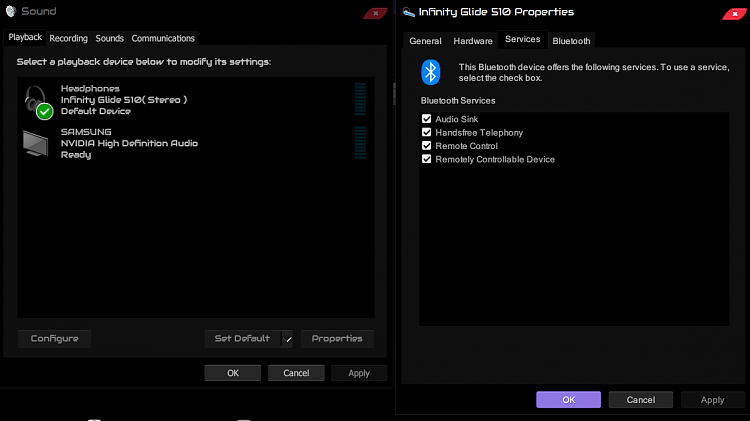Switch to the Bluetooth tab
Image resolution: width=750 pixels, height=421 pixels.
[571, 41]
